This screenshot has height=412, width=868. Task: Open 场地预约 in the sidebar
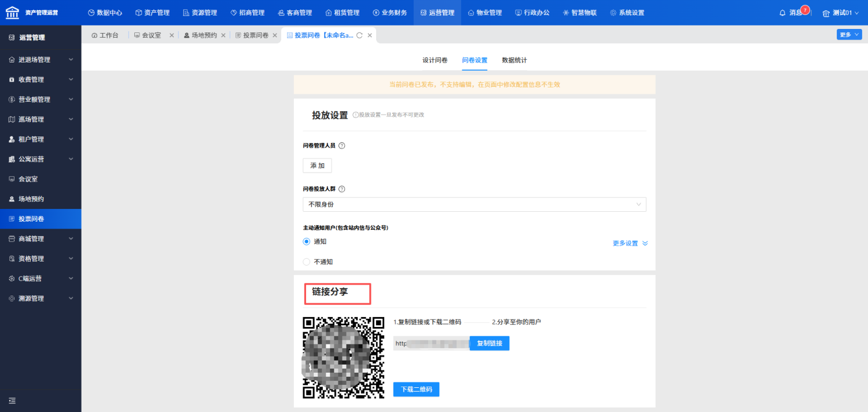tap(41, 199)
